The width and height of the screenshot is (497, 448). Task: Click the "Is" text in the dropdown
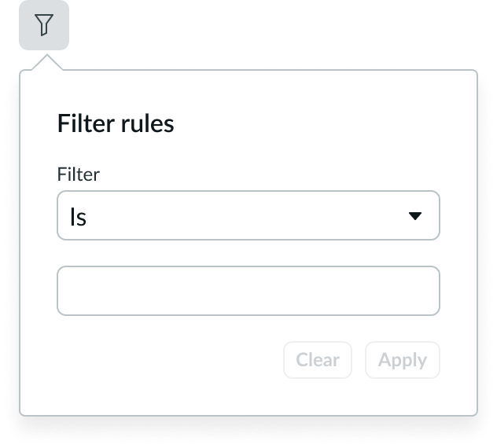coord(78,217)
